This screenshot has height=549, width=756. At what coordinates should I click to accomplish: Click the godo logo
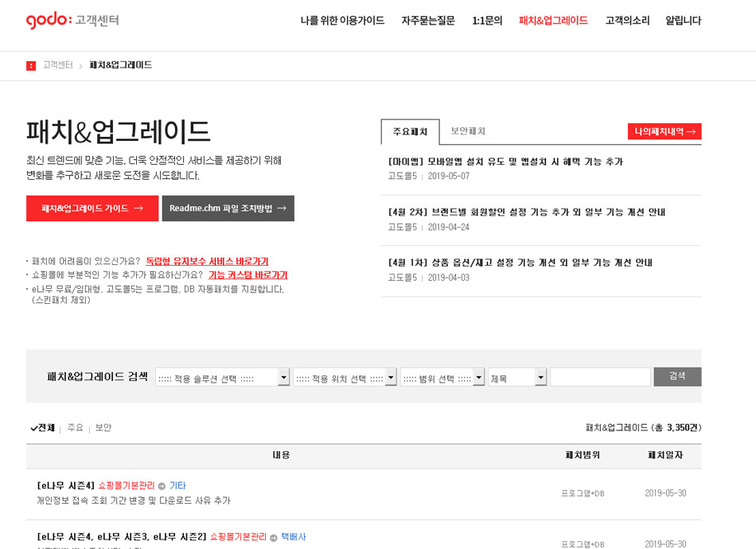point(49,20)
